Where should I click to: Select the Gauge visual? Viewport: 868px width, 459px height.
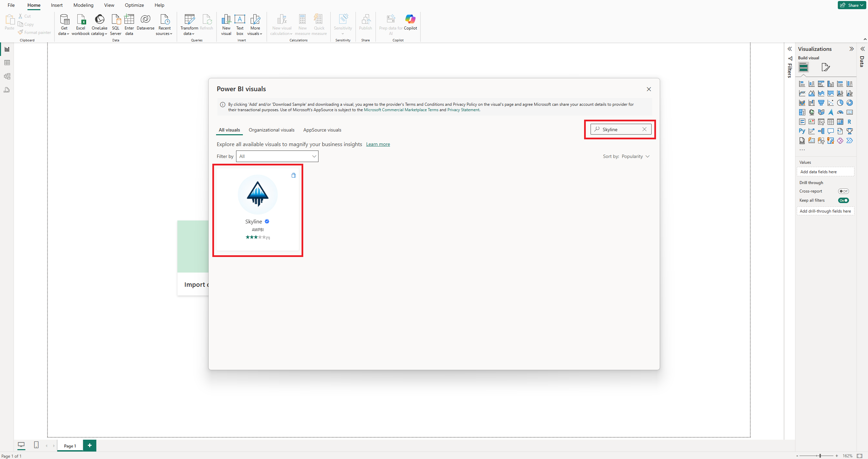(840, 112)
